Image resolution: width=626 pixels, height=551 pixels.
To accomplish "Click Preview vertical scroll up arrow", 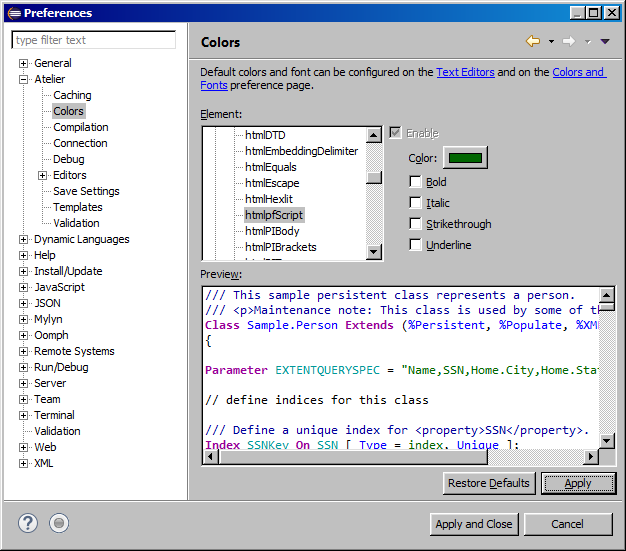I will (607, 295).
